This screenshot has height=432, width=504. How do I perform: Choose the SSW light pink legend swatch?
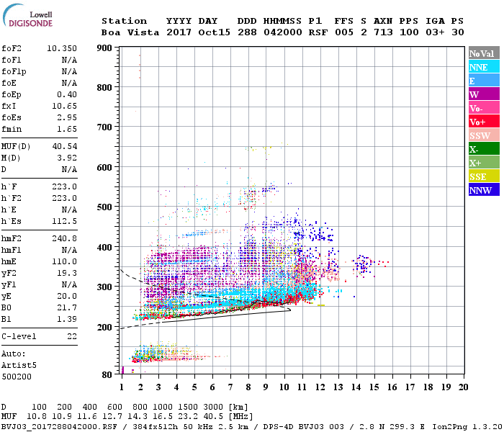tap(483, 135)
